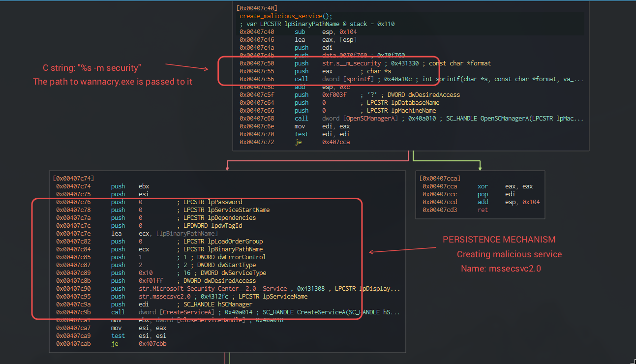The image size is (636, 364).
Task: Select the str.Microsoft_Security_Center__2.0__Service reference
Action: coord(212,289)
